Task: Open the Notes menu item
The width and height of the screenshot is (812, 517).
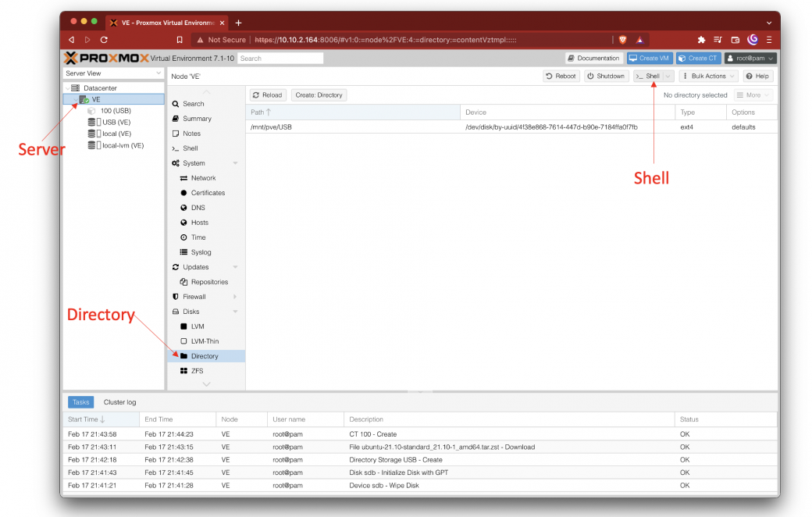Action: 191,133
